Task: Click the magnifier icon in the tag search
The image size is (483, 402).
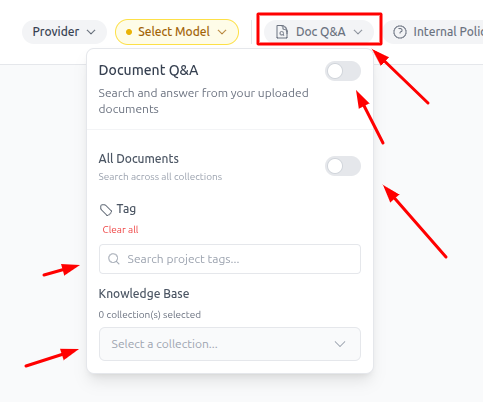Action: (x=114, y=259)
